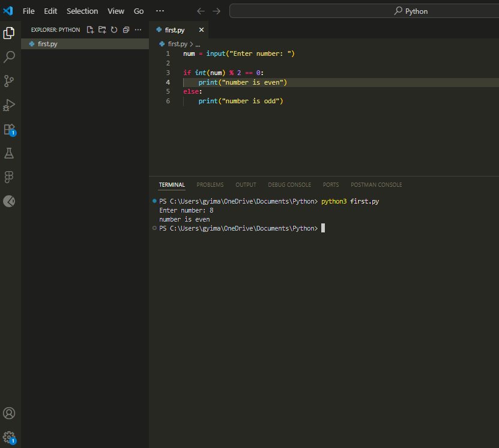Viewport: 499px width, 448px height.
Task: Click the 'if int(num) % 2' code
Action: (x=212, y=73)
